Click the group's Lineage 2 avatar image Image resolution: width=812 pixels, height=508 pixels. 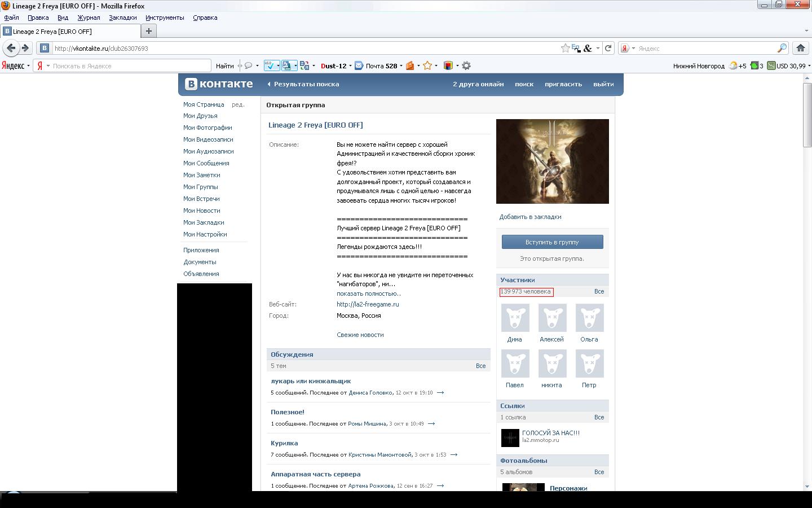click(552, 161)
